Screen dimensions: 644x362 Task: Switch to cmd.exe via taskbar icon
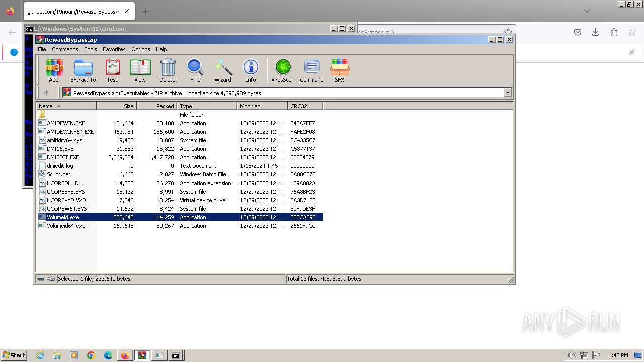[x=175, y=355]
